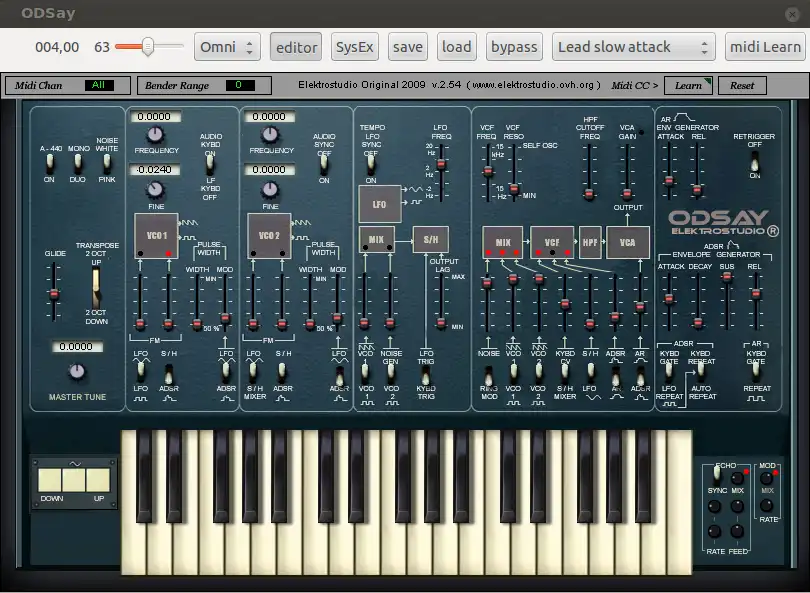Click the VCO 1 Frequency knob
The image size is (810, 593).
click(x=154, y=135)
